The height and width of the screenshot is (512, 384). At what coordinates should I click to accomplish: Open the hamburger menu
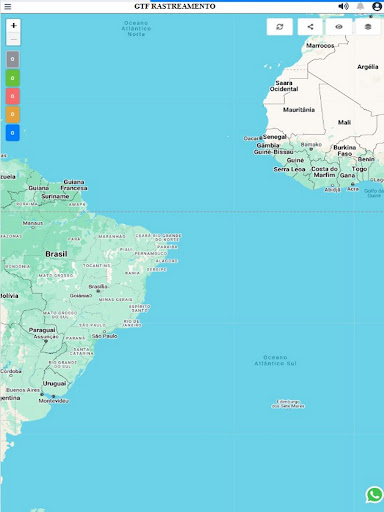click(x=8, y=7)
